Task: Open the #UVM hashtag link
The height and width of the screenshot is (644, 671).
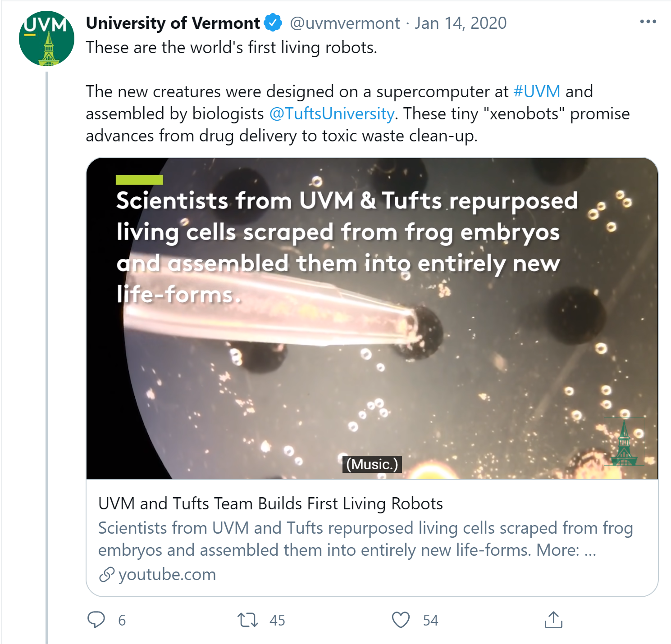Action: 537,91
